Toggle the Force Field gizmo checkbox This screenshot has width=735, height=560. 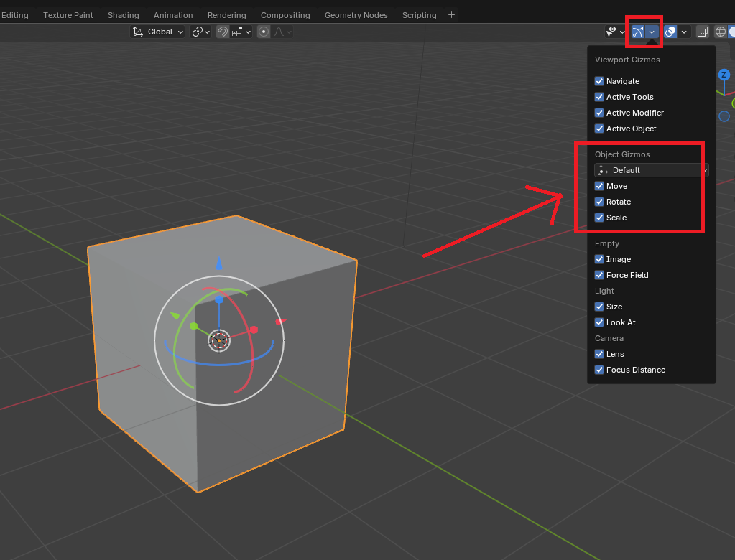(x=599, y=275)
